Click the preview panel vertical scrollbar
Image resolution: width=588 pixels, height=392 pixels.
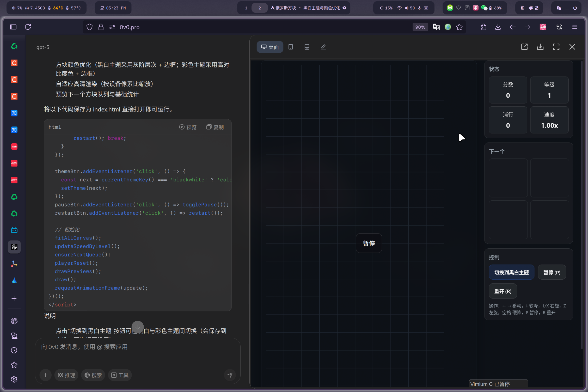pyautogui.click(x=582, y=205)
